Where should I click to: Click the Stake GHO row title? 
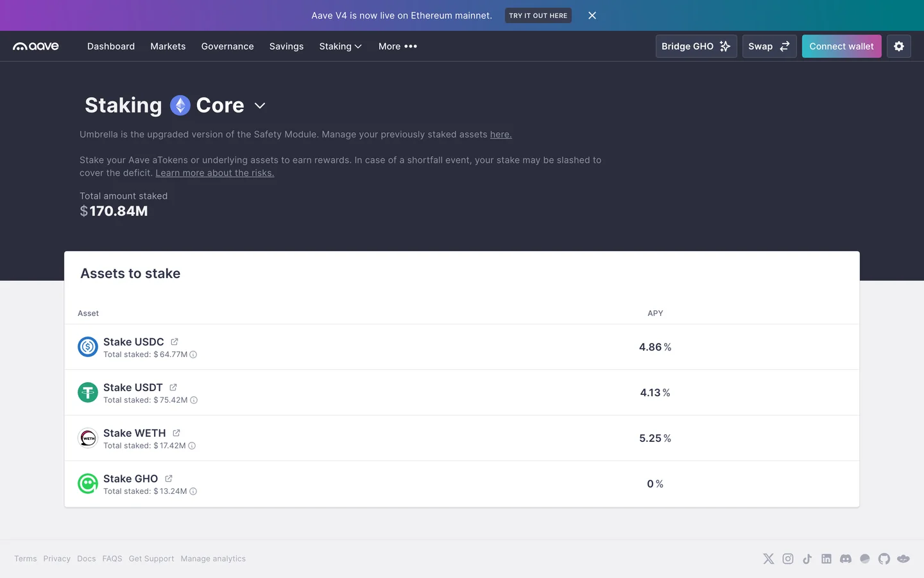point(130,478)
